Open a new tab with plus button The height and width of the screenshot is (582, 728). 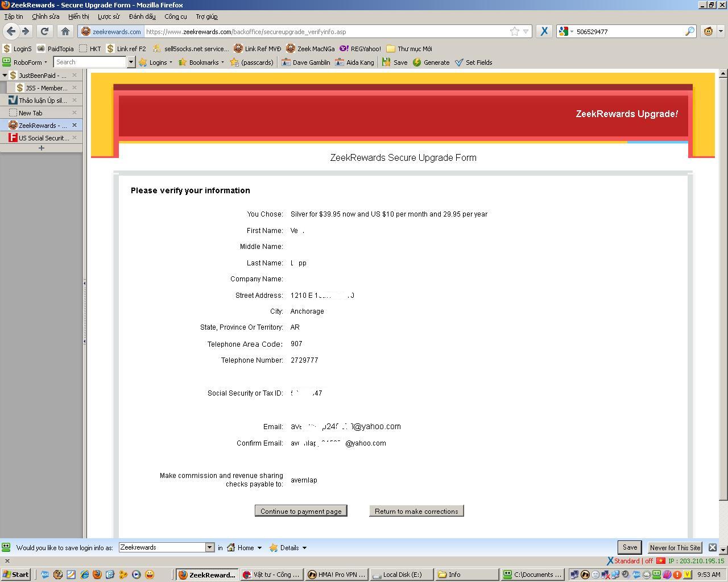41,148
